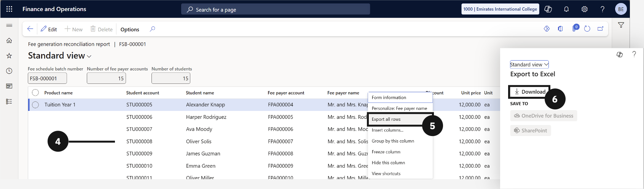Click Fee schedule batch number field
The width and height of the screenshot is (644, 189).
point(47,78)
